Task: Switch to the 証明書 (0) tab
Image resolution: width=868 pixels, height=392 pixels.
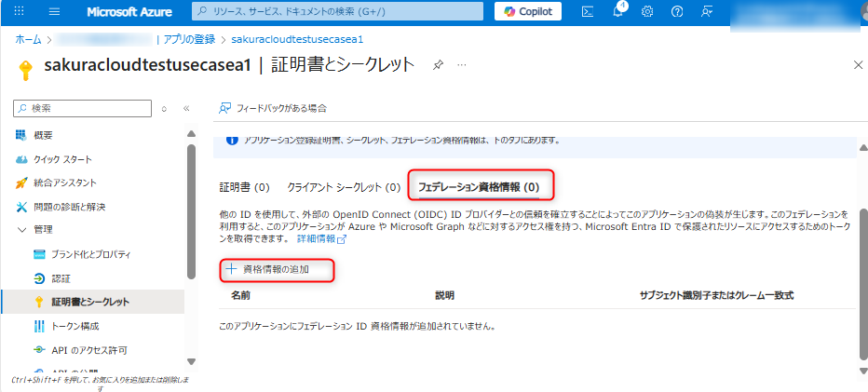Action: [x=244, y=188]
